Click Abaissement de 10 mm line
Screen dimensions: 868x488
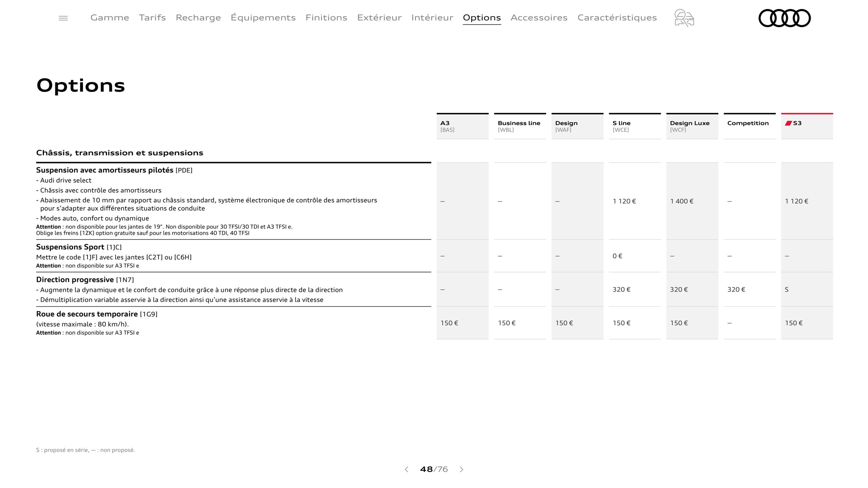(207, 204)
